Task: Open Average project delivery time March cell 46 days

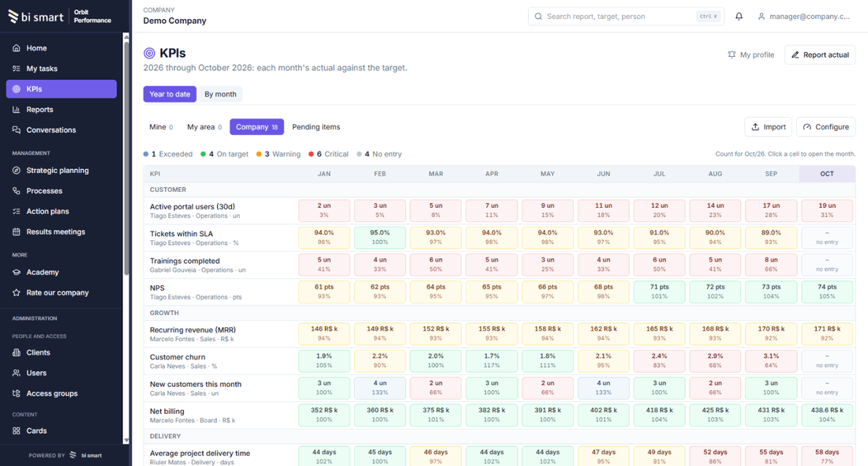Action: pos(436,457)
